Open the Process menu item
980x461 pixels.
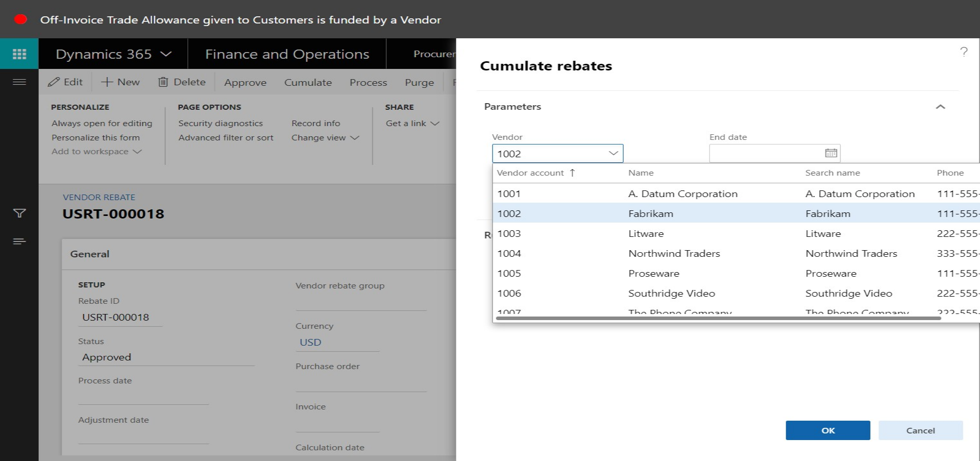[368, 83]
